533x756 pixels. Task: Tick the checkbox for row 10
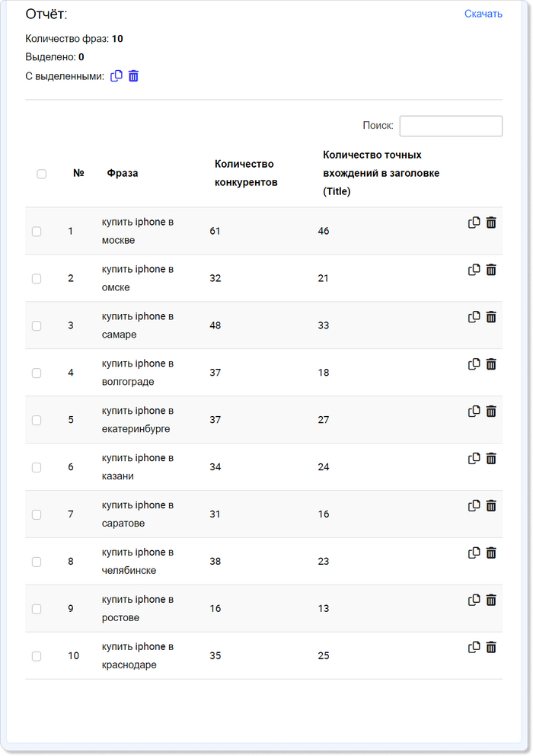point(37,656)
